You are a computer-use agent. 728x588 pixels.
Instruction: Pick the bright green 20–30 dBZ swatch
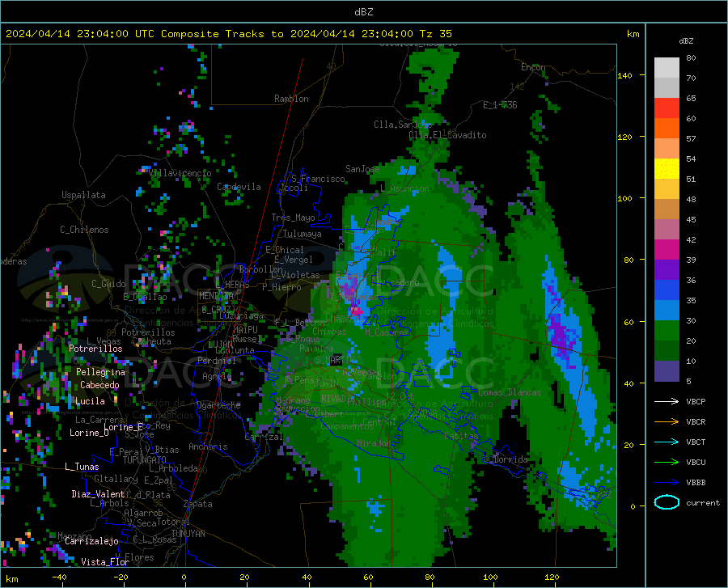coord(667,331)
